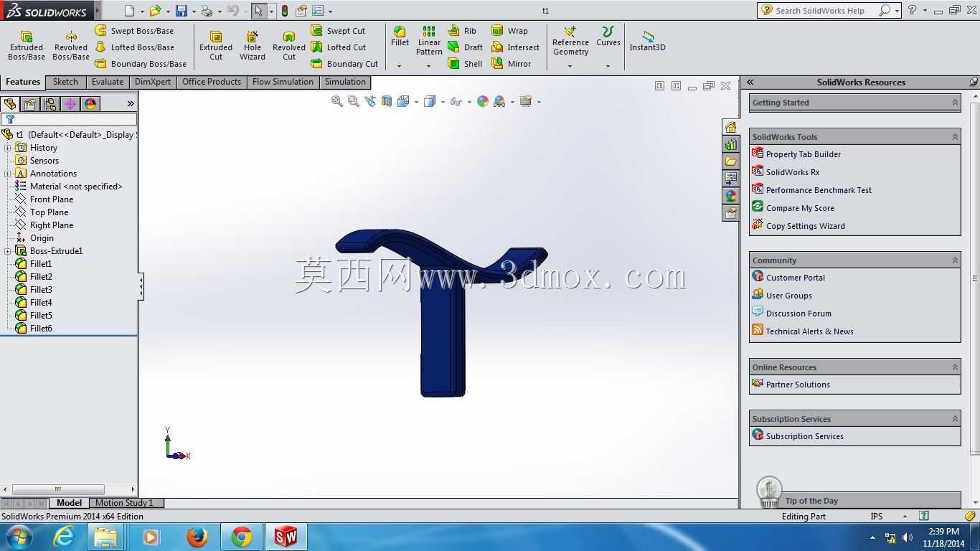Open the Fillet dropdown arrow
Screen dimensions: 980x551
(x=400, y=66)
